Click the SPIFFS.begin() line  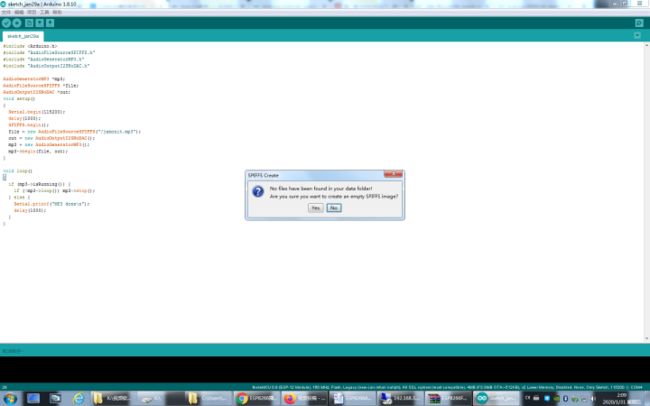click(x=28, y=125)
